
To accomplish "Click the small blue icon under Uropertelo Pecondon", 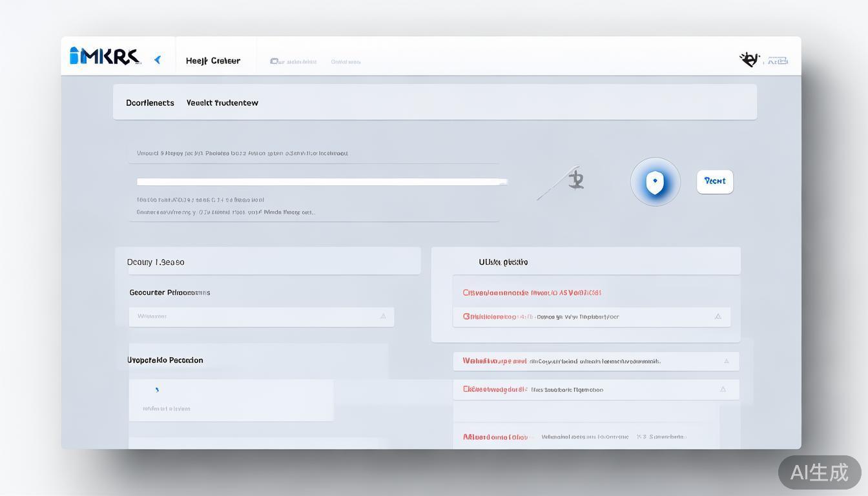I will tap(157, 389).
